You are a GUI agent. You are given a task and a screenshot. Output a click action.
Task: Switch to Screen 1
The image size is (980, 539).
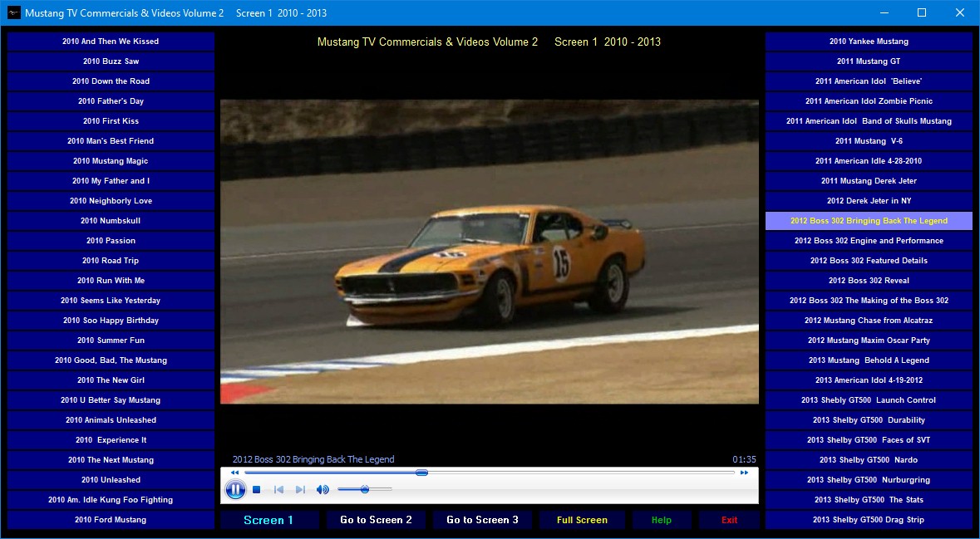[x=269, y=520]
